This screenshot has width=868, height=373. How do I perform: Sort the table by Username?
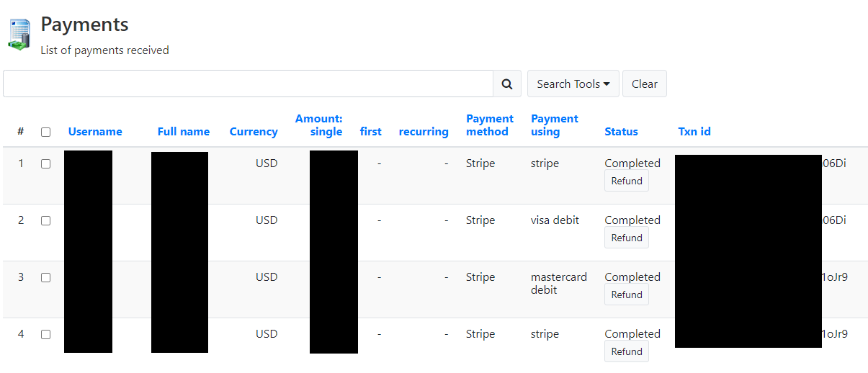tap(95, 132)
